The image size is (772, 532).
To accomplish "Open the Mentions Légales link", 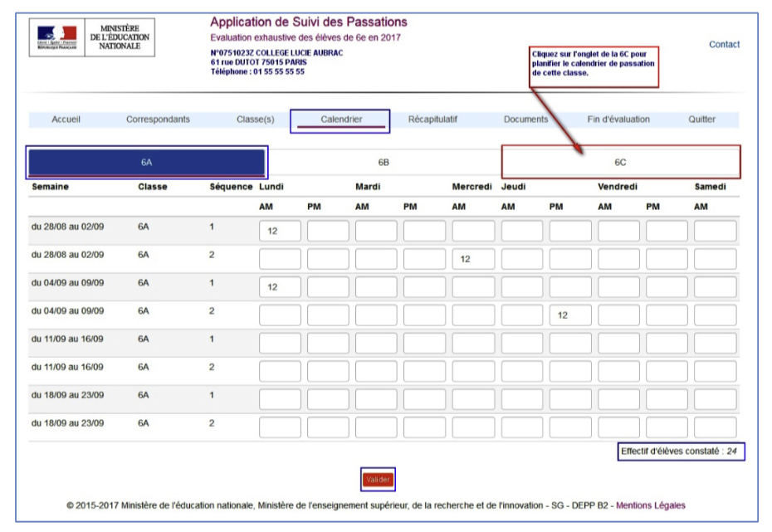I will pos(651,505).
